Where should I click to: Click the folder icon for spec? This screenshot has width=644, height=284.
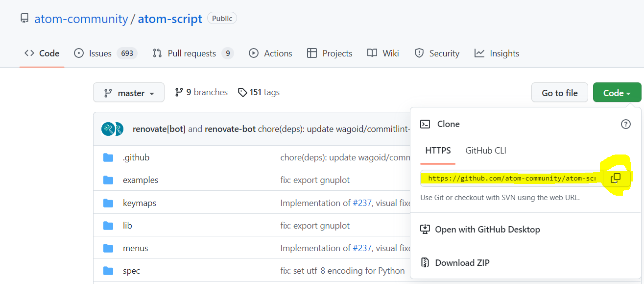tap(108, 271)
